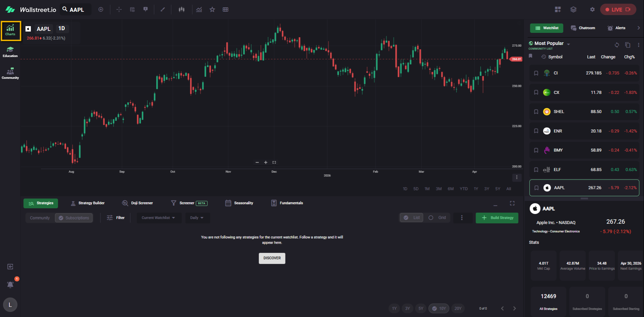The width and height of the screenshot is (644, 317).
Task: Open the Chatroom tab
Action: [x=583, y=28]
